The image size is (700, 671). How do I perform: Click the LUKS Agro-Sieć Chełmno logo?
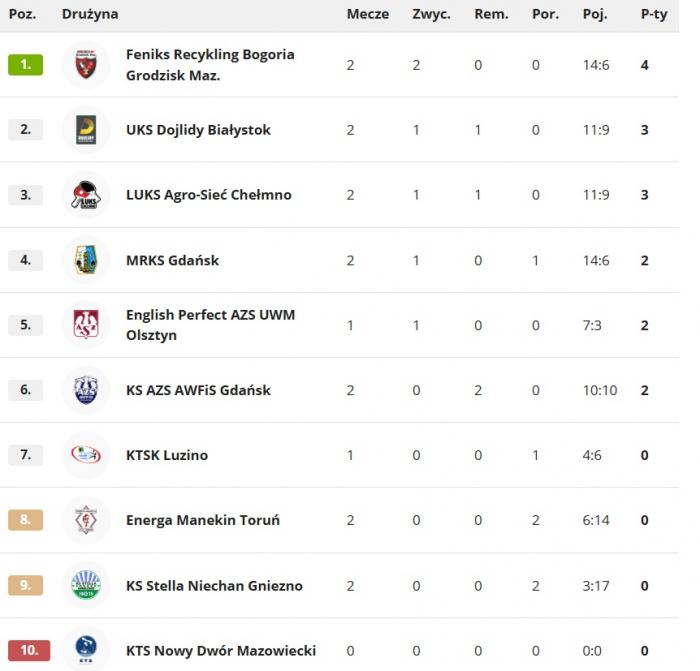pyautogui.click(x=86, y=195)
